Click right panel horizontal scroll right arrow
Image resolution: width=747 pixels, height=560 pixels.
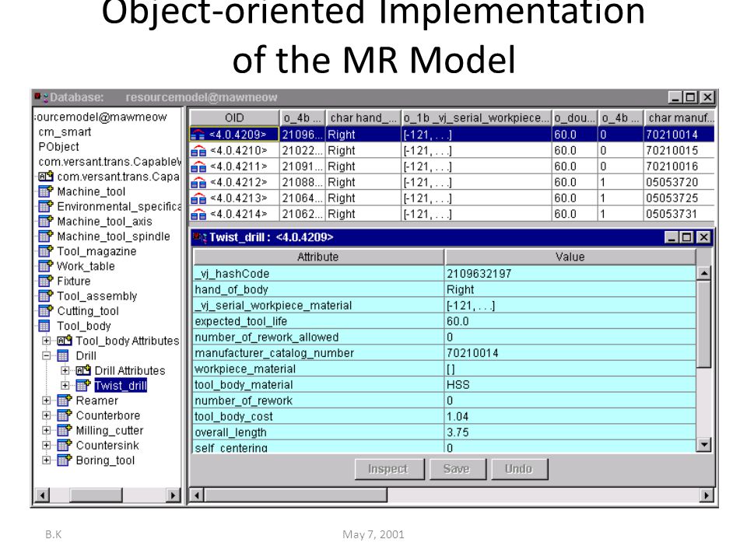point(707,495)
